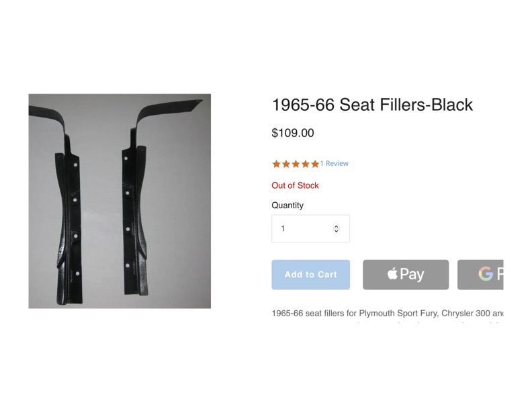Pay with the Apple Pay button
The width and height of the screenshot is (532, 411).
(x=406, y=274)
